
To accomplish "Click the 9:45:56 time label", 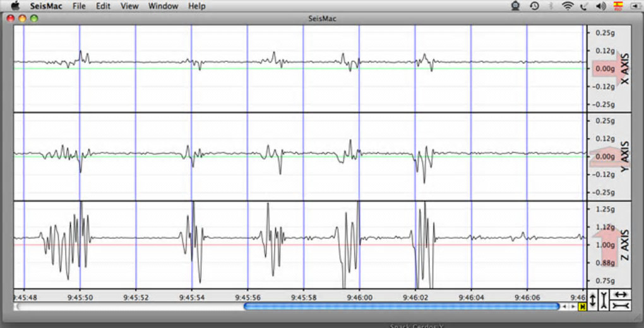I will coord(247,297).
